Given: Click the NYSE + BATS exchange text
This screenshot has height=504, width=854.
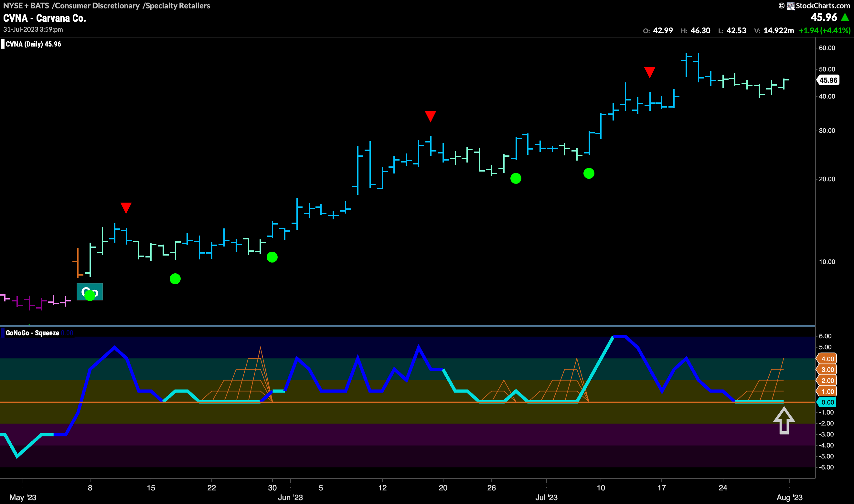Looking at the screenshot, I should (x=26, y=6).
